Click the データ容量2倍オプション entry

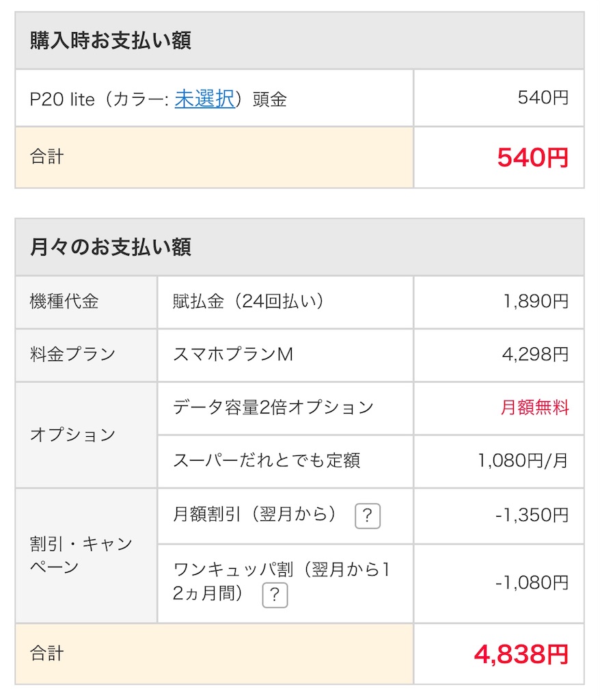(x=273, y=407)
